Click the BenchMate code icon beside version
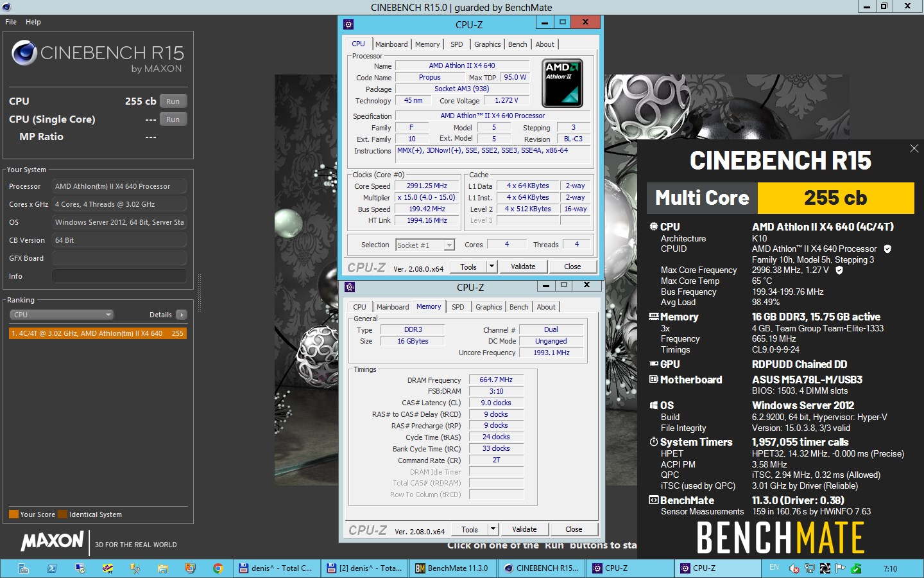 tap(654, 500)
